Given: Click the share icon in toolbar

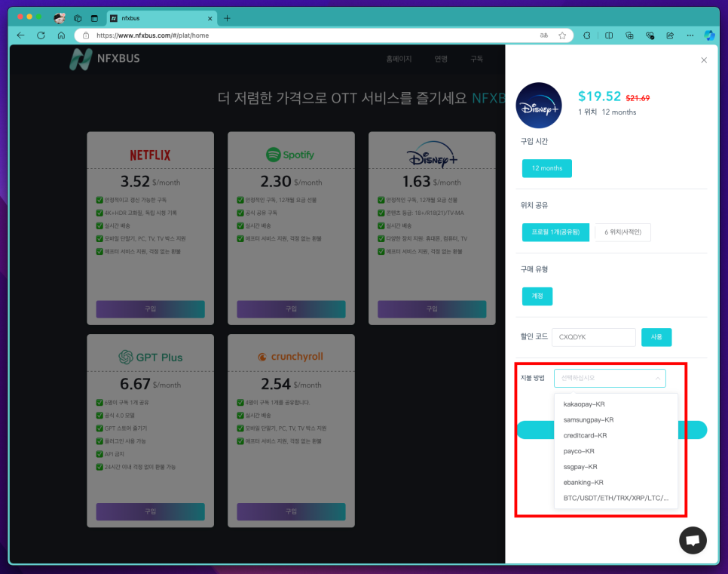Looking at the screenshot, I should 670,35.
